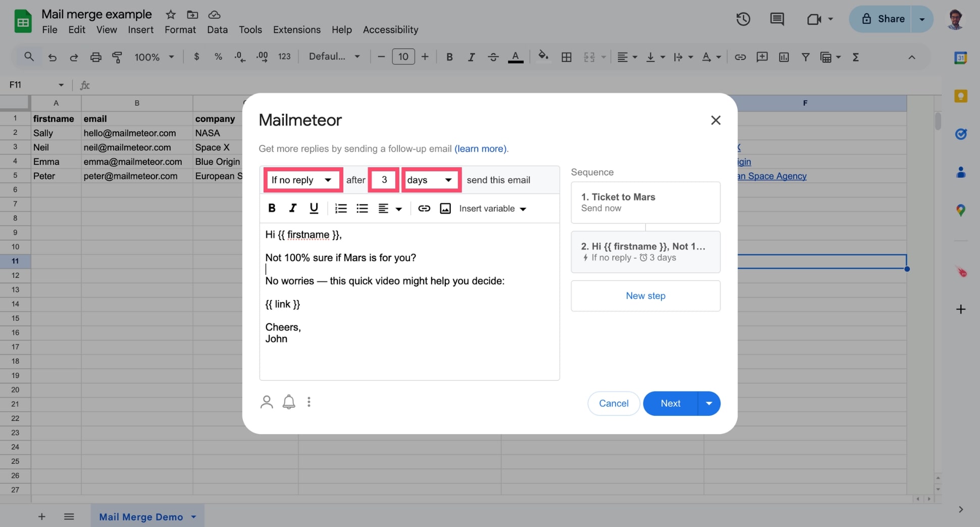Open the Insert menu
The height and width of the screenshot is (527, 980).
(140, 30)
